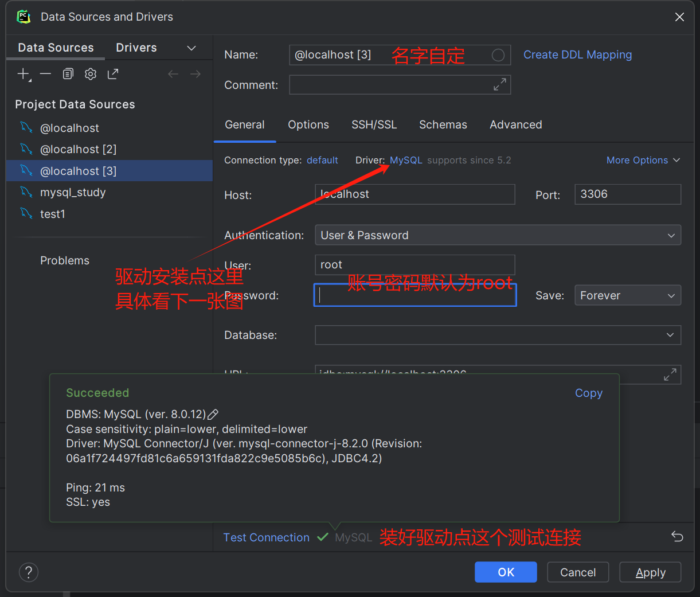Click the Apply button
Viewport: 700px width, 597px height.
pyautogui.click(x=650, y=572)
